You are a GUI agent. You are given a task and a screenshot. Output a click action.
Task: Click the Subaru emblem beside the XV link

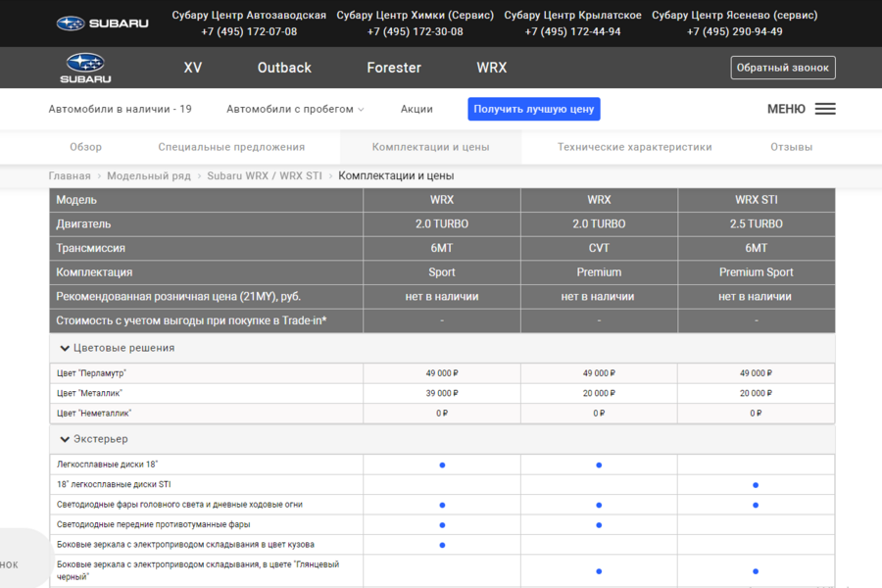(x=85, y=68)
